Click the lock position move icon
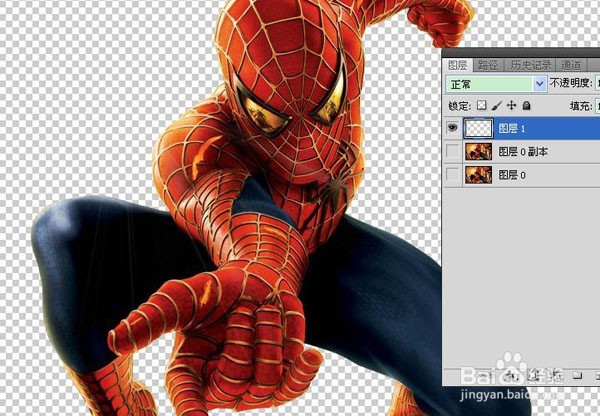600x416 pixels. click(x=511, y=105)
